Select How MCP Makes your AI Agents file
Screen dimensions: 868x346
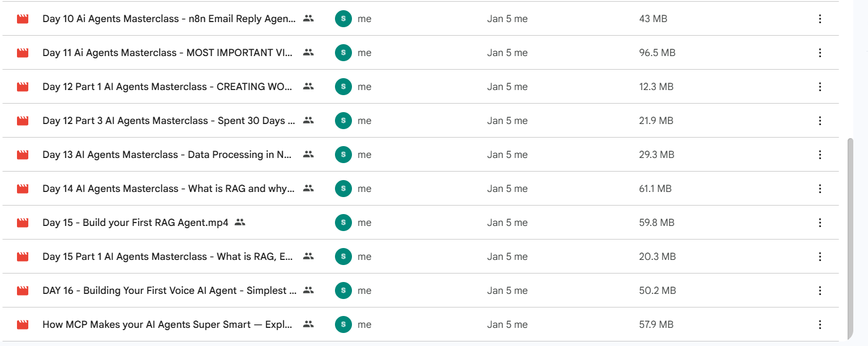click(167, 324)
